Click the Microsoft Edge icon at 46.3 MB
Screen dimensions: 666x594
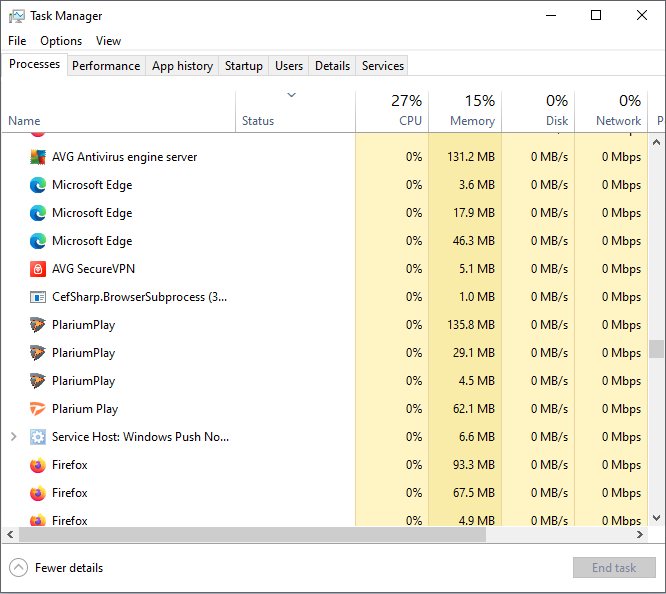[38, 241]
